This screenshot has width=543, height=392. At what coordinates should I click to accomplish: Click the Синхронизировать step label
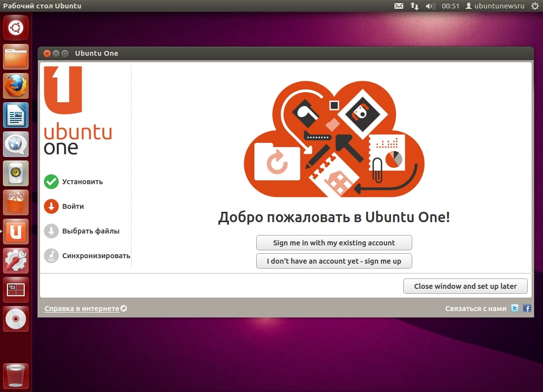[96, 256]
